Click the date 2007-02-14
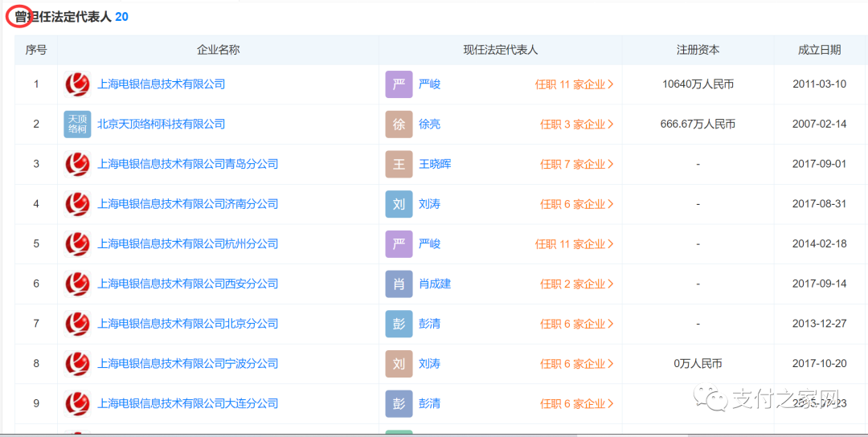868x437 pixels. [819, 125]
